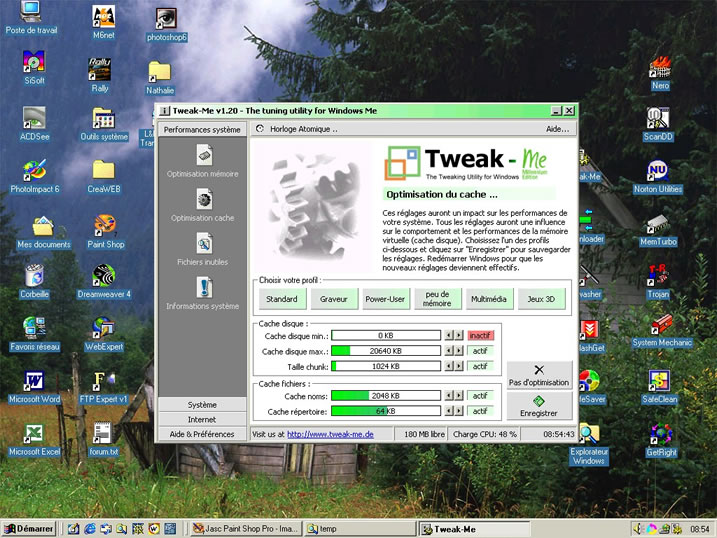Viewport: 717px width, 538px height.
Task: Open the CreaWEB folder
Action: 104,176
